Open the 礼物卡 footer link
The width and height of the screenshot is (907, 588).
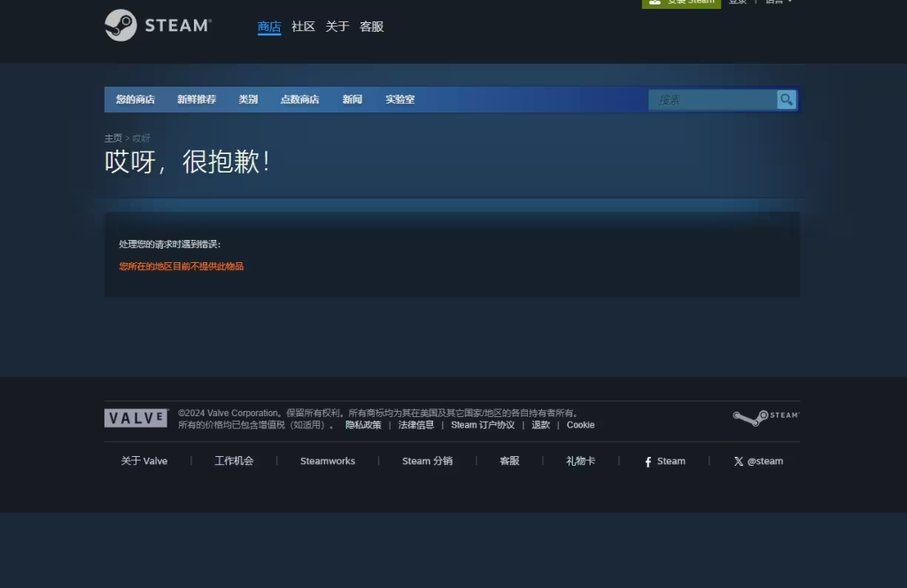click(x=581, y=461)
